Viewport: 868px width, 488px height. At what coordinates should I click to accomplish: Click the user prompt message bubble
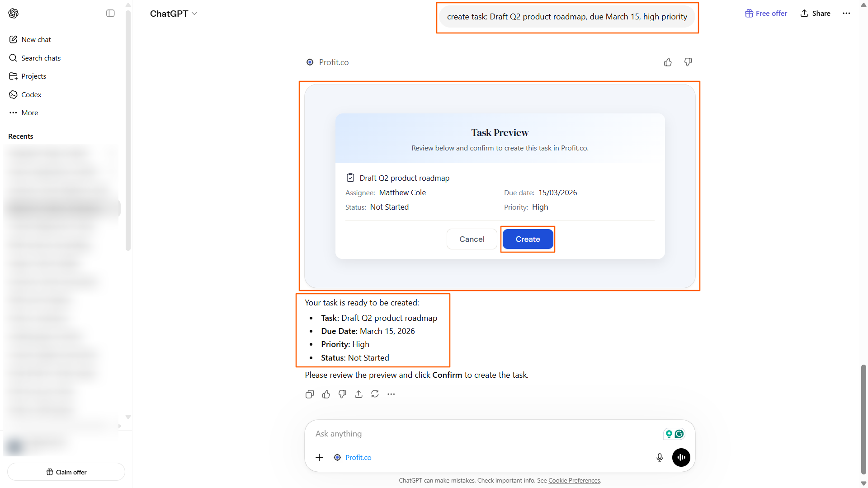click(567, 17)
